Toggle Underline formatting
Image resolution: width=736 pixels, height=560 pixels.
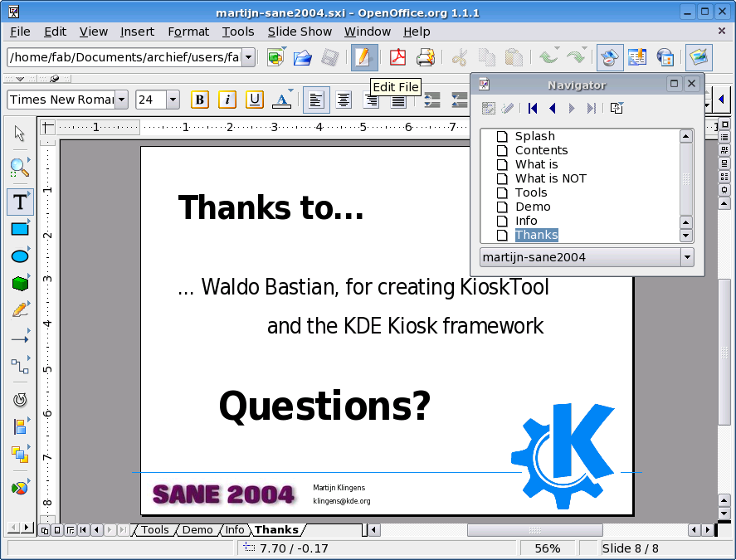[255, 100]
